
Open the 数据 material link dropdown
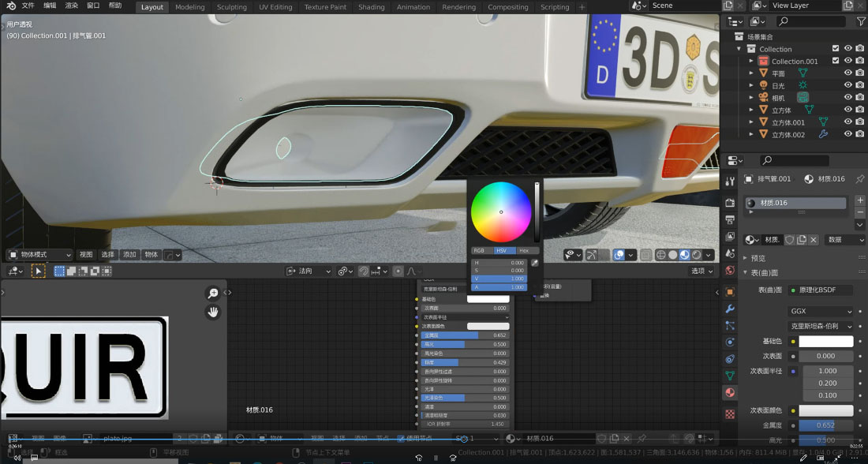[x=845, y=240]
